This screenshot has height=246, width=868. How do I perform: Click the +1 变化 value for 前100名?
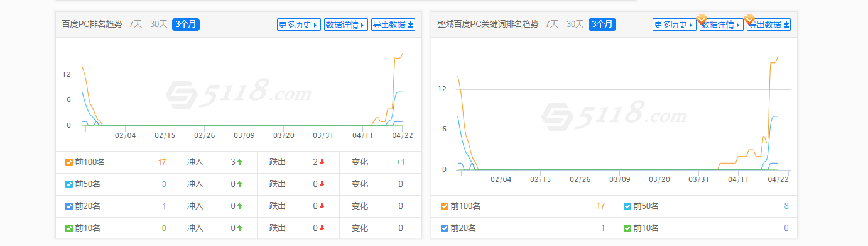[400, 162]
